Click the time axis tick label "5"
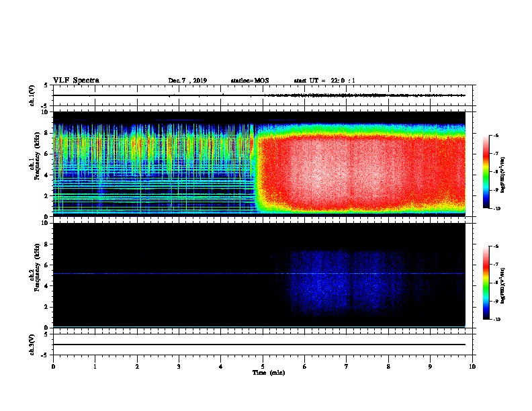 pos(263,367)
